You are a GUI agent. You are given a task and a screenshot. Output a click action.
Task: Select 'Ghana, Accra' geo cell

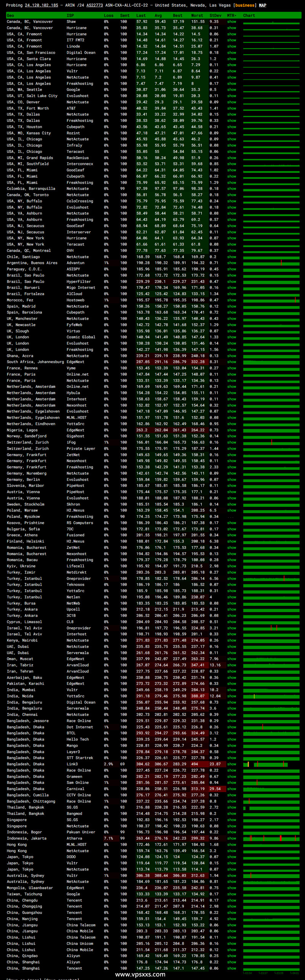(x=20, y=356)
